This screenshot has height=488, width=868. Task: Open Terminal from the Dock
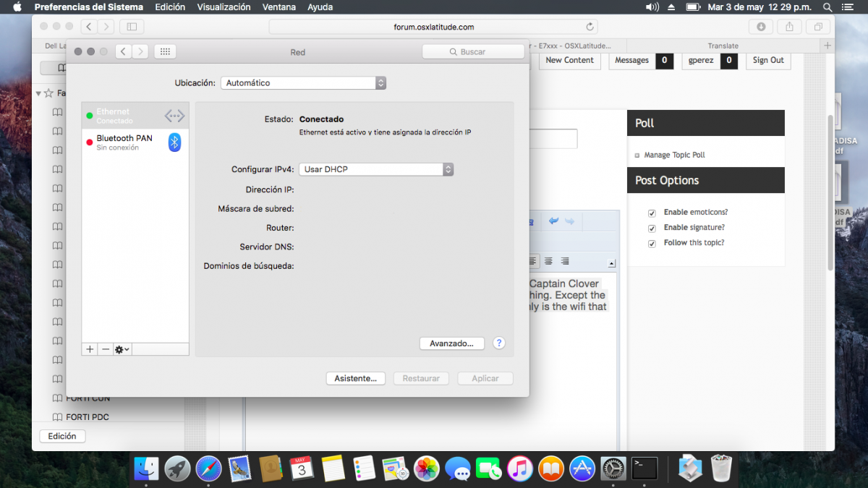[x=644, y=468]
